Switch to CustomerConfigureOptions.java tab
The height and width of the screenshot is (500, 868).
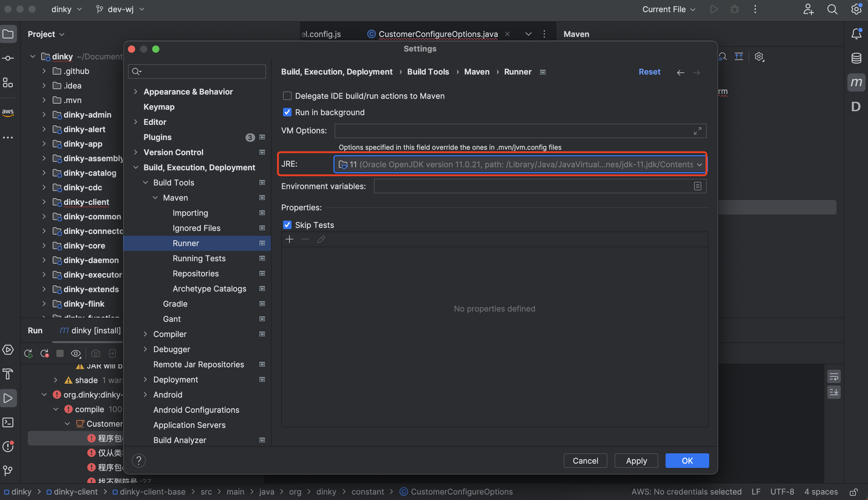438,34
